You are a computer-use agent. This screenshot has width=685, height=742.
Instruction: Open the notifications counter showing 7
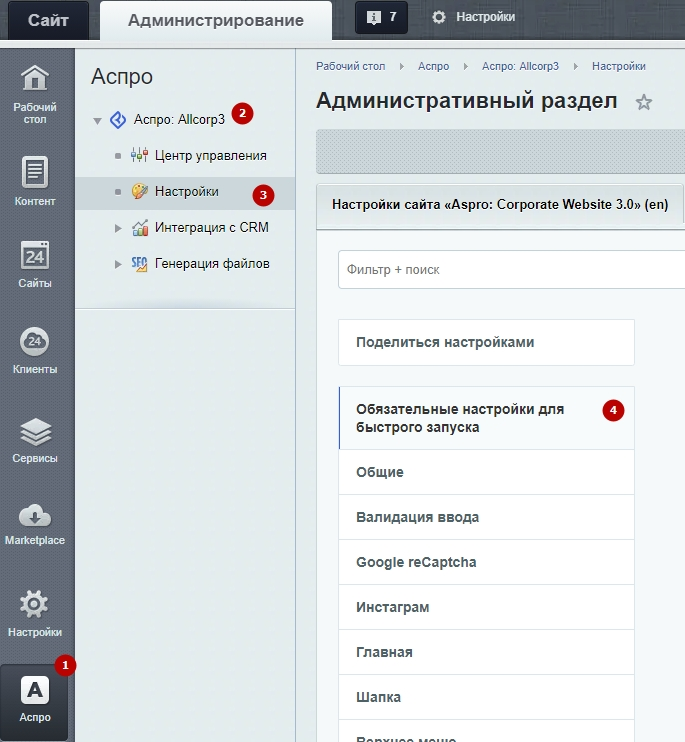381,17
